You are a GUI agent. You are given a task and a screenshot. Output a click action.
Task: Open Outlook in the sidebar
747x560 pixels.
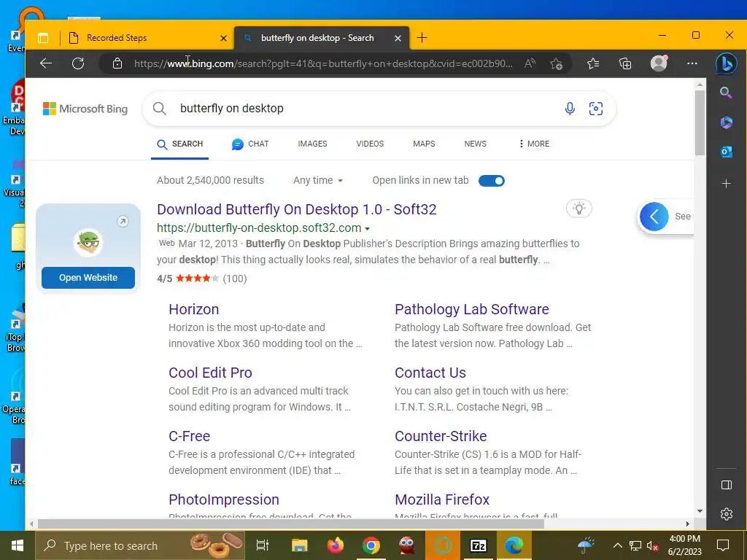click(726, 152)
